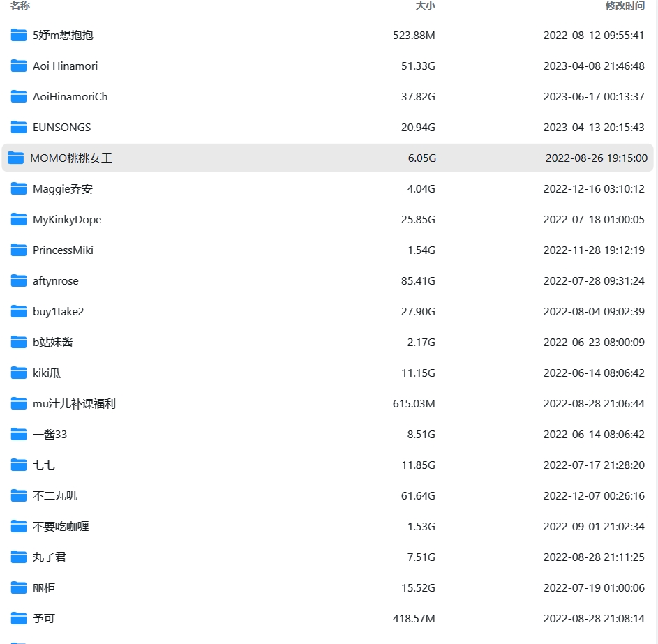Click the folder icon next to 七七
The image size is (658, 644).
pos(19,465)
